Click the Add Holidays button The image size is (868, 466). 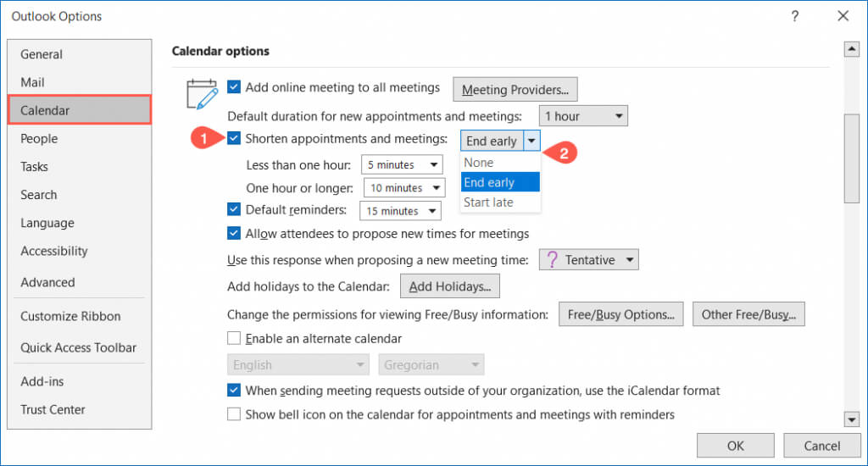point(449,287)
